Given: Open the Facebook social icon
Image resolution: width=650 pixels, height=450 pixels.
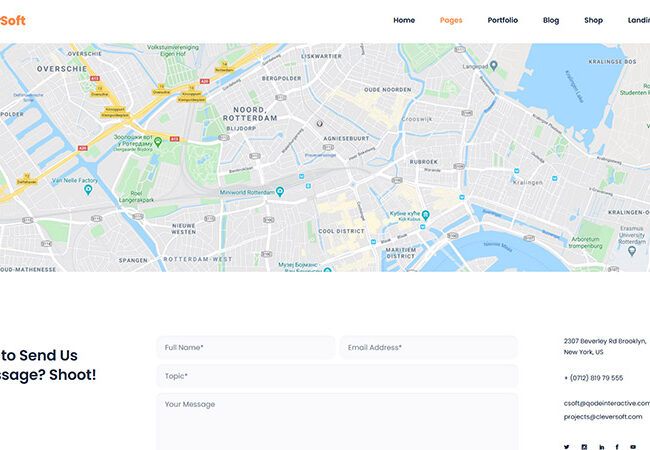Looking at the screenshot, I should tap(617, 447).
